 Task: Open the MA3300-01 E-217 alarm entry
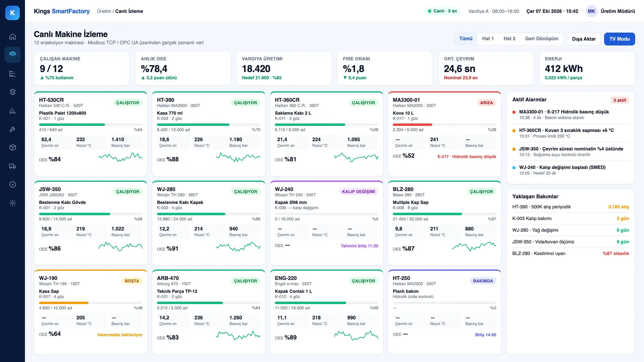[571, 114]
